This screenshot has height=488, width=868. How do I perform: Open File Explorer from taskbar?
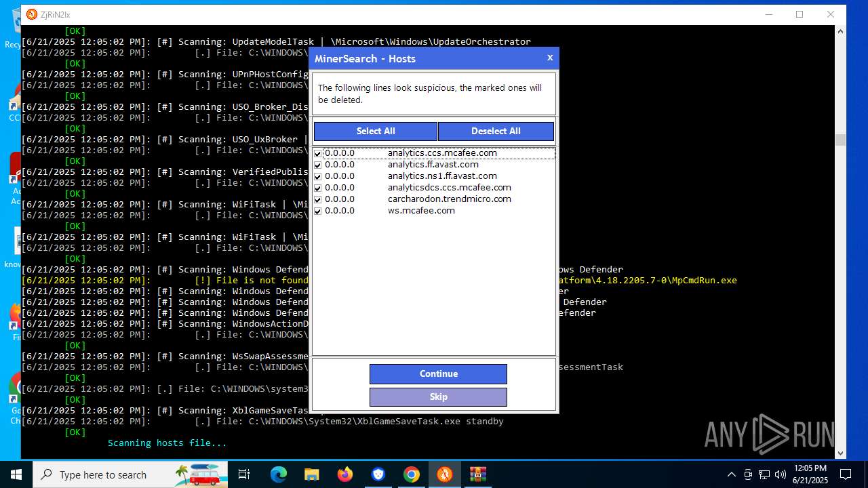click(311, 474)
